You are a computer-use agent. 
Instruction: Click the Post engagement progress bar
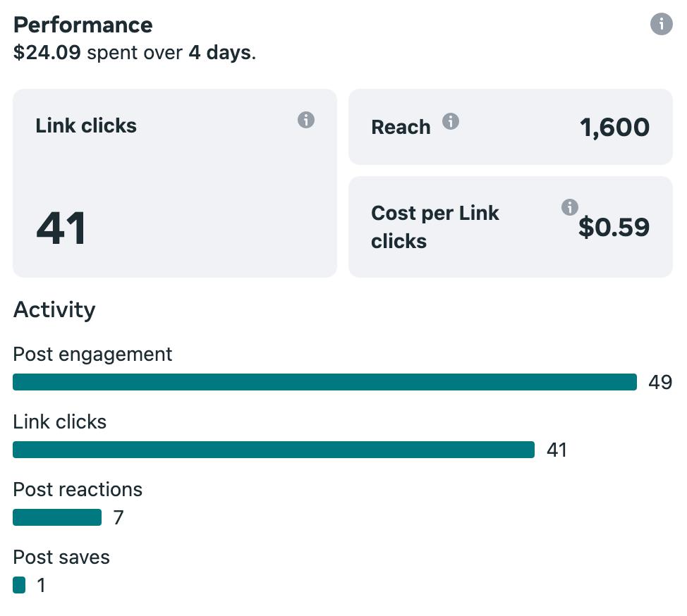tap(324, 382)
